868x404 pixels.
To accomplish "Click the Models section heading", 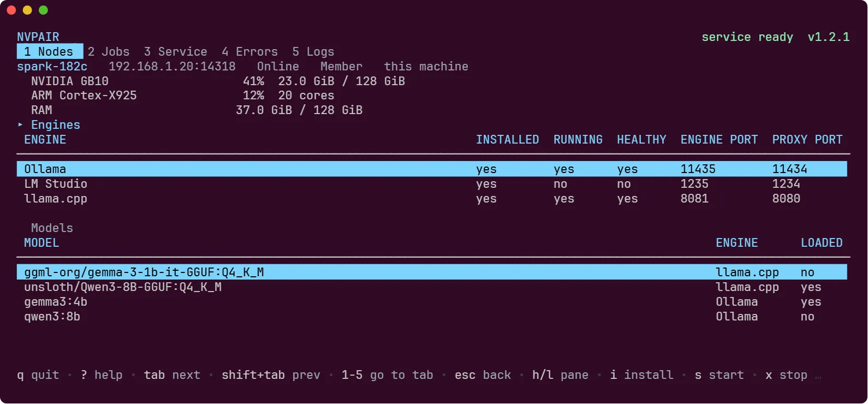I will point(52,228).
